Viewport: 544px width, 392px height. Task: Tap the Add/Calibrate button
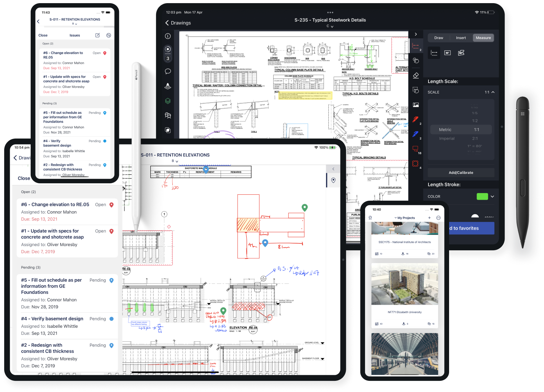click(461, 172)
